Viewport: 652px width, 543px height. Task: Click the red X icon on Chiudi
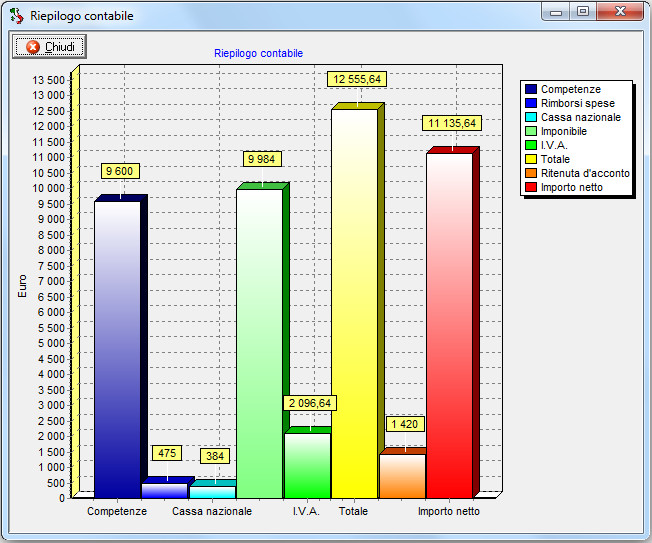click(33, 47)
